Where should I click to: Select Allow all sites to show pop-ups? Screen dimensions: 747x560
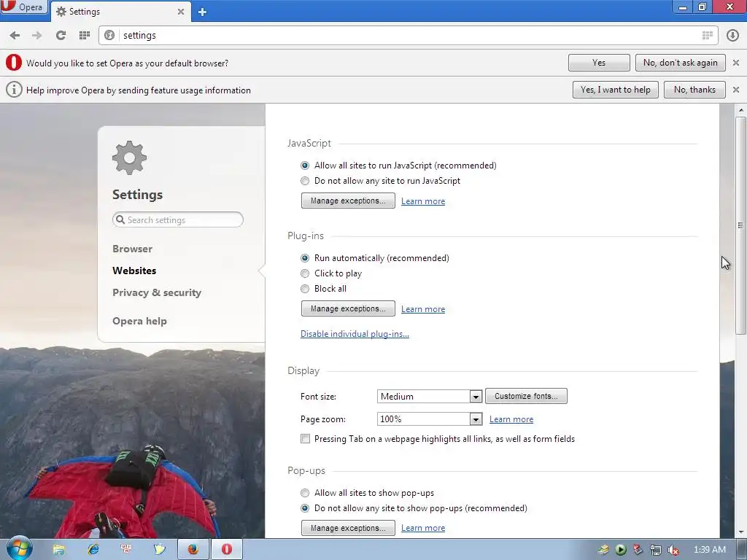click(305, 493)
